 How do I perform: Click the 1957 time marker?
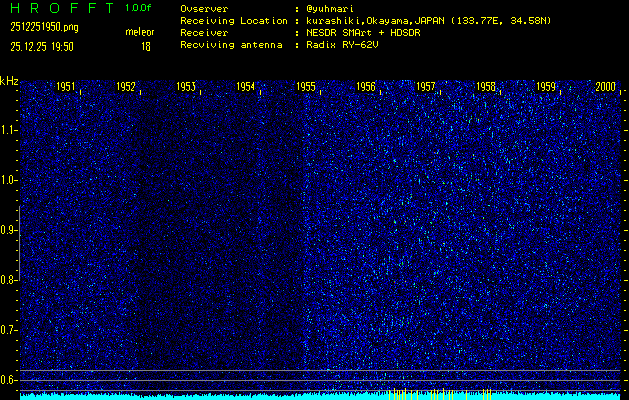tap(426, 87)
